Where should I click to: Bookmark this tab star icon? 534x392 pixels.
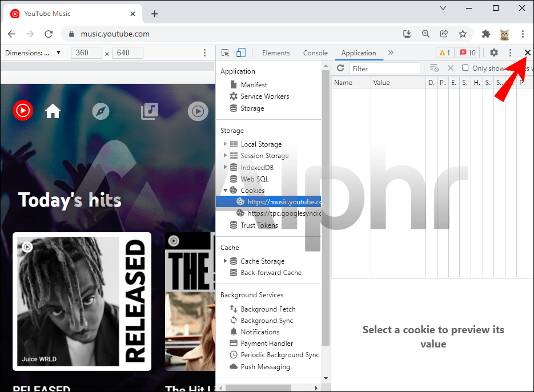coord(462,34)
